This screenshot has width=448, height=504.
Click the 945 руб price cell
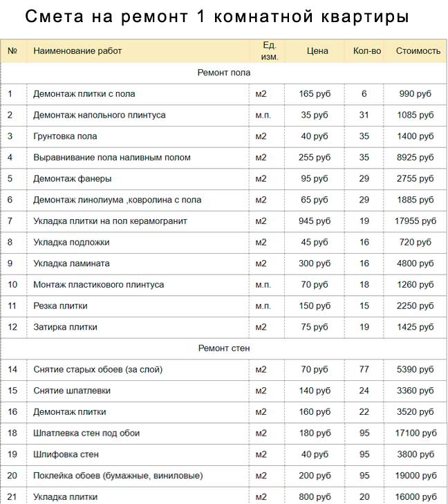point(315,221)
